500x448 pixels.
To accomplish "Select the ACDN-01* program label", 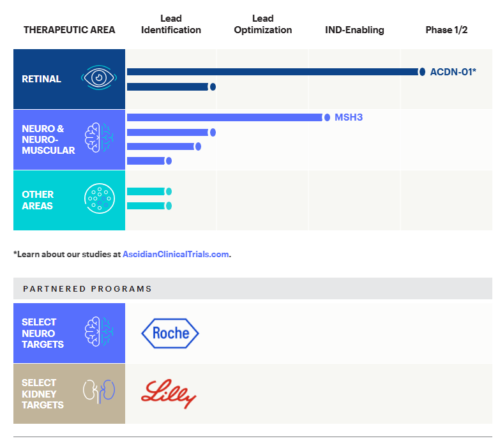I will click(453, 72).
